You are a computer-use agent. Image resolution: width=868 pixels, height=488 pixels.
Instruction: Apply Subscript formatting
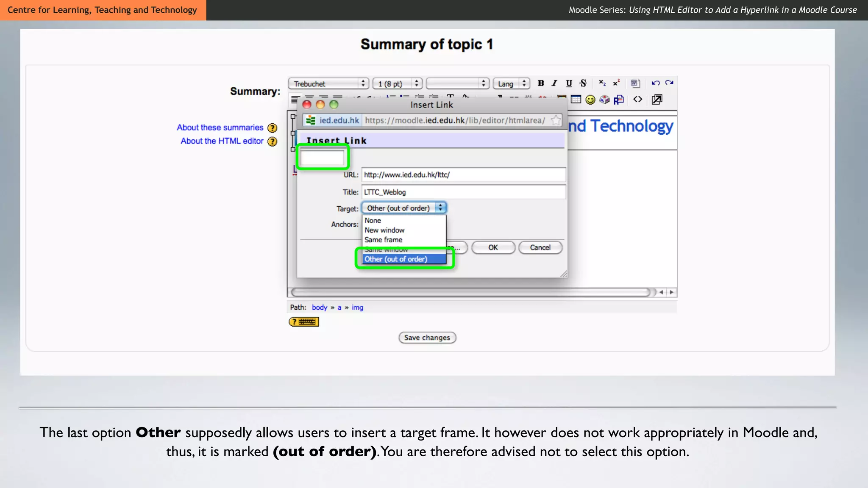point(602,83)
